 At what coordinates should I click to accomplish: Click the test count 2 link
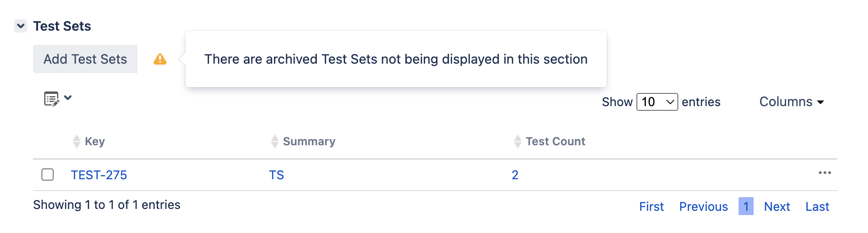click(x=515, y=175)
